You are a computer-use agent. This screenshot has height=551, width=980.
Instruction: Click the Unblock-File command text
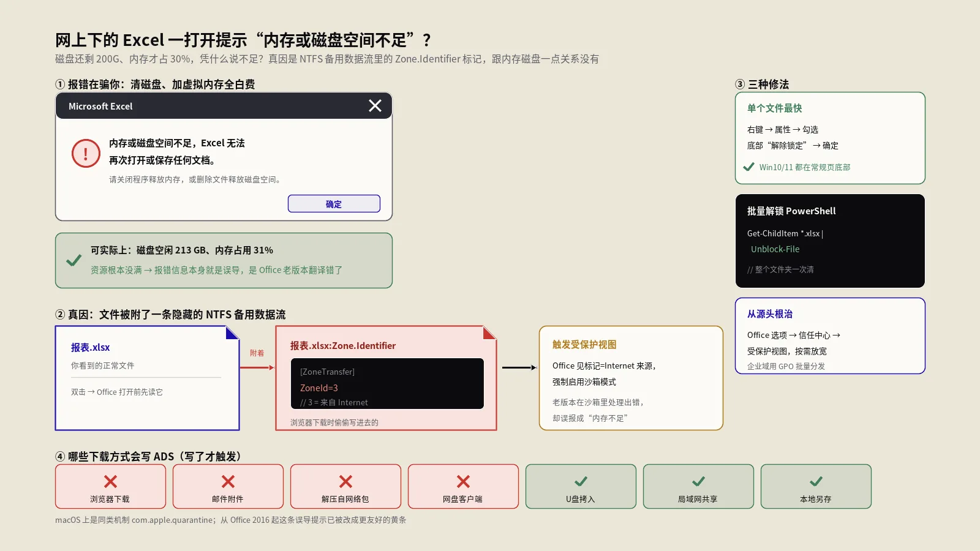point(775,249)
